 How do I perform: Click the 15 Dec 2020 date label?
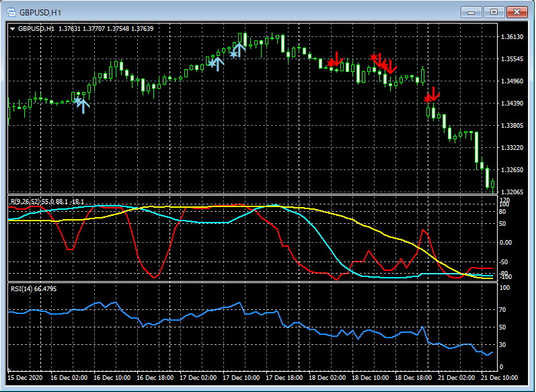(x=24, y=378)
